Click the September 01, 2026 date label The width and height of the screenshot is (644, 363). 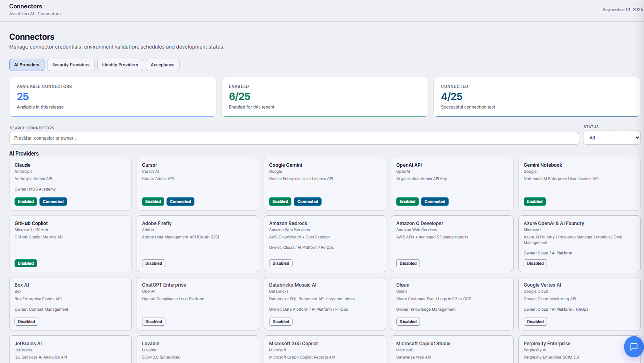623,10
